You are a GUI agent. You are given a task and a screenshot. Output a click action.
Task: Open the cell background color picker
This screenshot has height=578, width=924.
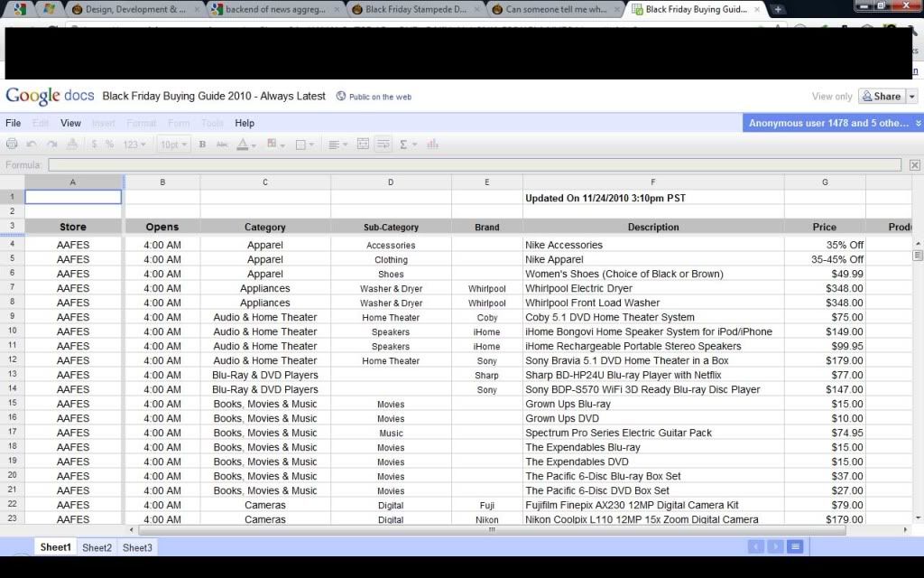[275, 144]
